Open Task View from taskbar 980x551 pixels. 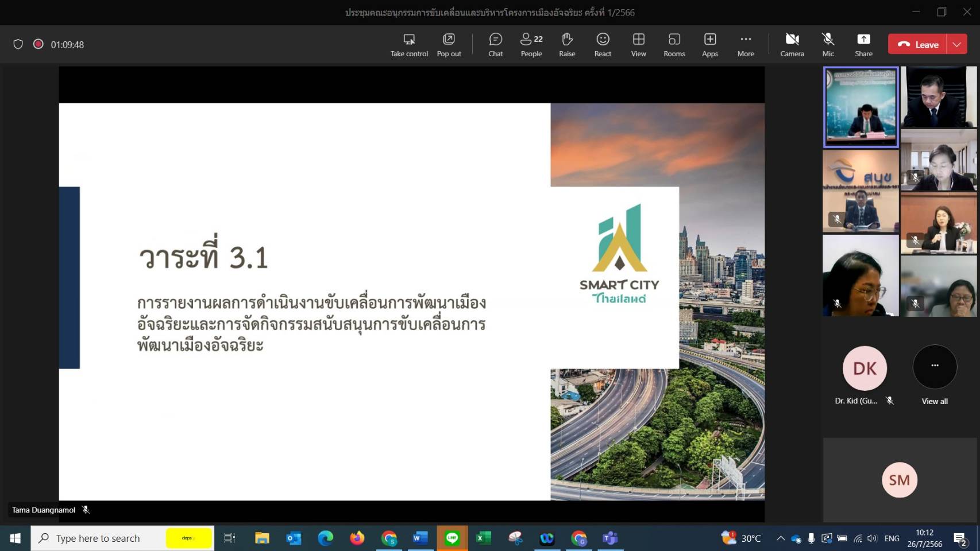tap(230, 538)
